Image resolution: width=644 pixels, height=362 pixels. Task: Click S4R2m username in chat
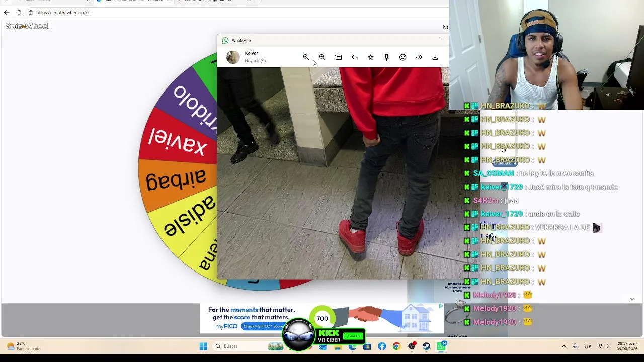point(485,201)
